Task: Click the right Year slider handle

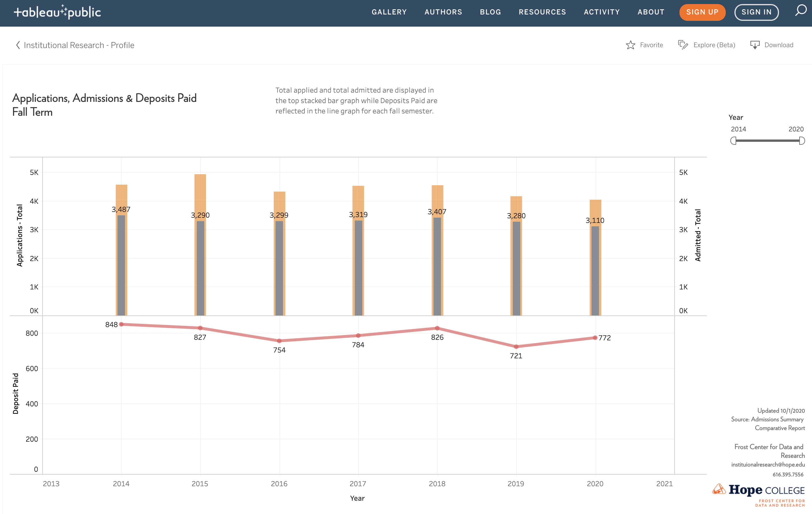Action: 802,141
